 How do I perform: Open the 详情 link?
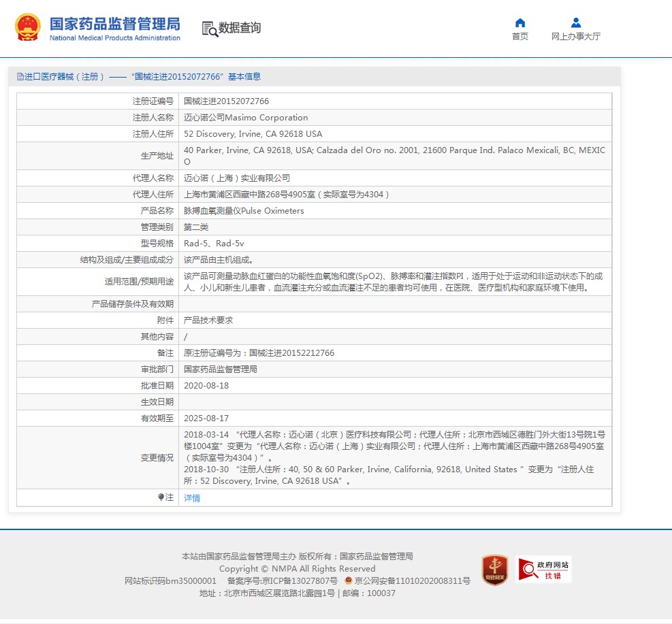click(192, 497)
